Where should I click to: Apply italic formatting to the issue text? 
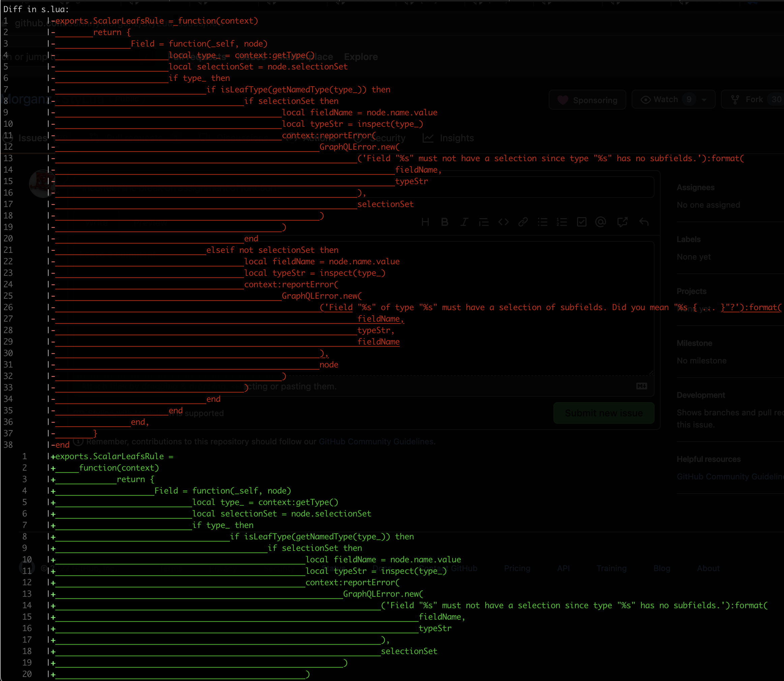464,222
